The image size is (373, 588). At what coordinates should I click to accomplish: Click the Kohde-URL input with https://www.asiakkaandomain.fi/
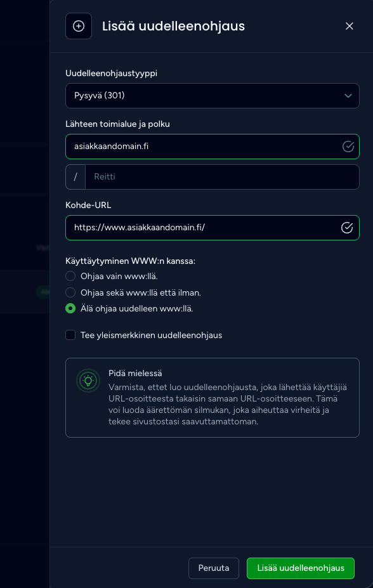tap(213, 228)
